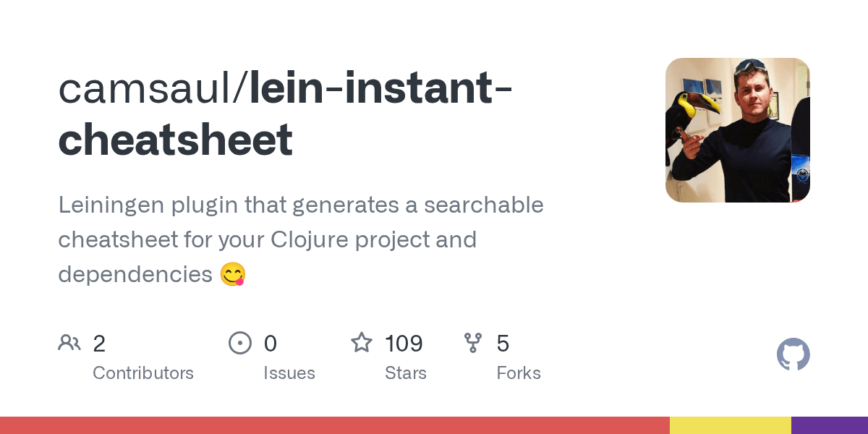Click the purple segment of the language bar
This screenshot has height=434, width=868.
pyautogui.click(x=830, y=425)
